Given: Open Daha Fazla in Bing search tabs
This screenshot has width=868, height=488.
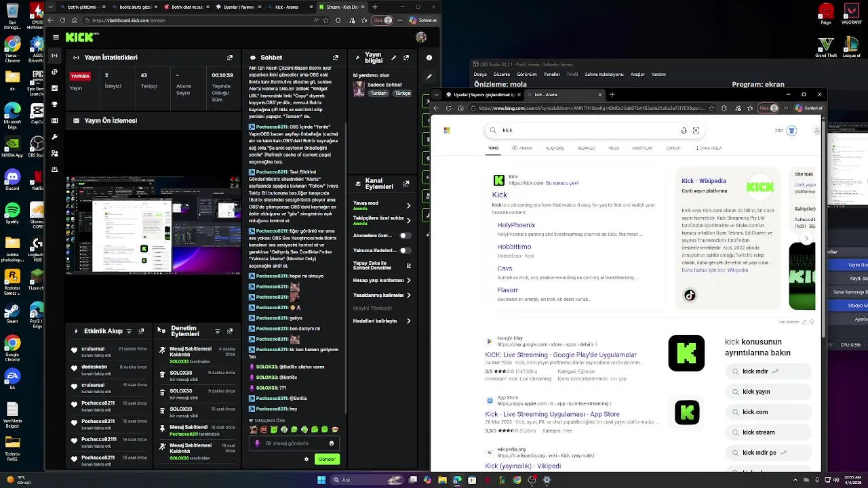Looking at the screenshot, I should [708, 148].
